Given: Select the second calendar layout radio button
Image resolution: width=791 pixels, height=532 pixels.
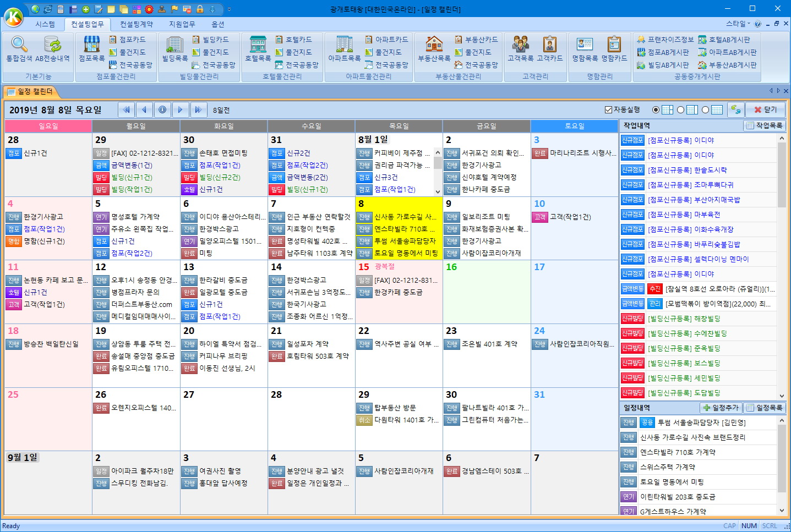Looking at the screenshot, I should click(681, 110).
